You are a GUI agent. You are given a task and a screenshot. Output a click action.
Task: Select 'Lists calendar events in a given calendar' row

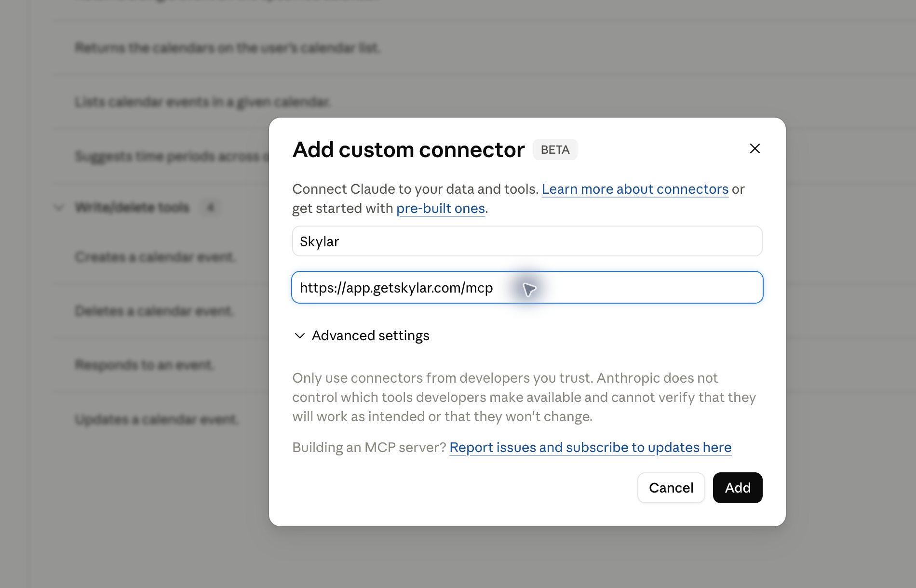pyautogui.click(x=202, y=102)
